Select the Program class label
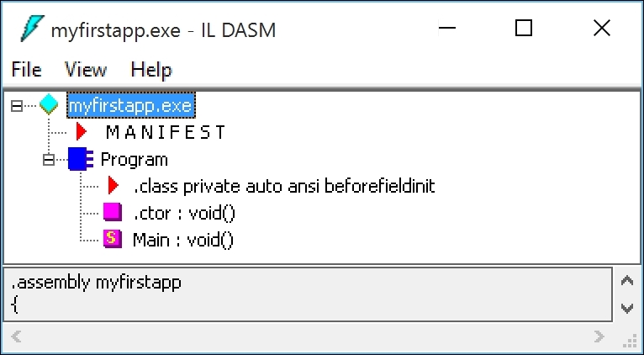Viewport: 644px width, 355px height. click(135, 159)
